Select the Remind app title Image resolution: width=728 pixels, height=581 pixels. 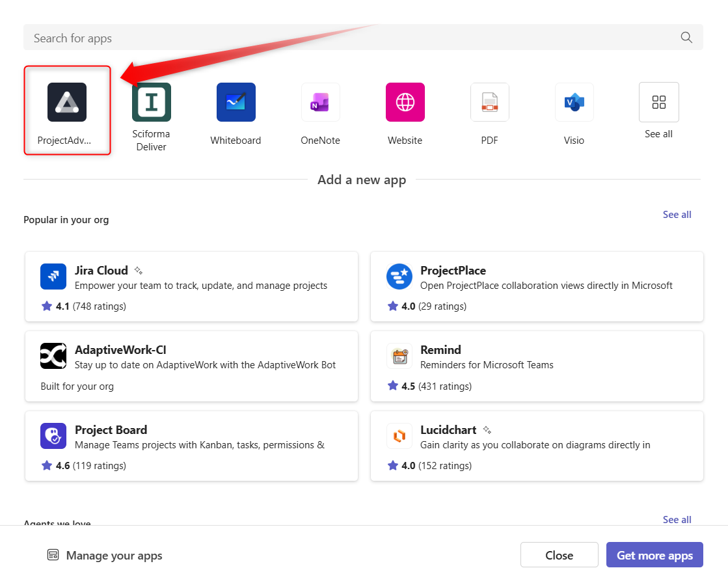click(440, 350)
